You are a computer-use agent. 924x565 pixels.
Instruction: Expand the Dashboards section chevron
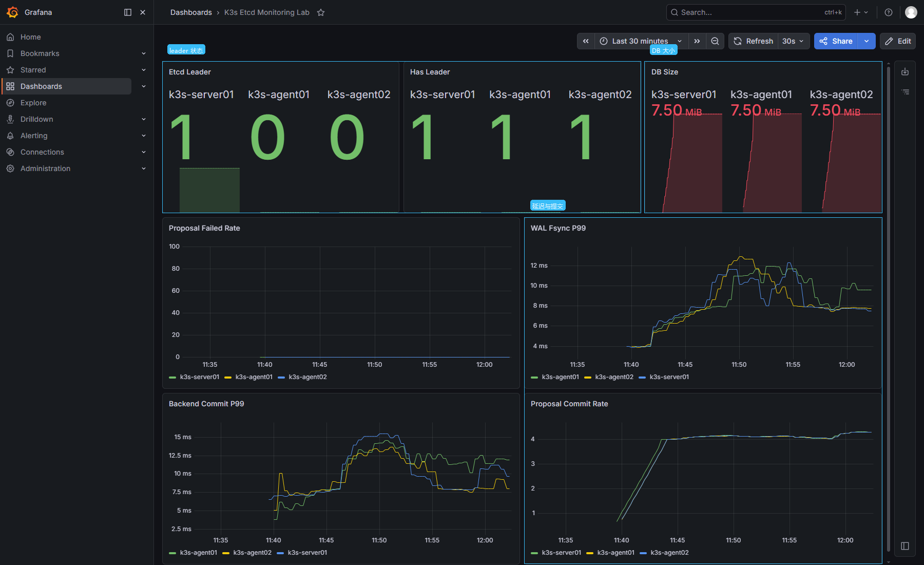[x=144, y=86]
